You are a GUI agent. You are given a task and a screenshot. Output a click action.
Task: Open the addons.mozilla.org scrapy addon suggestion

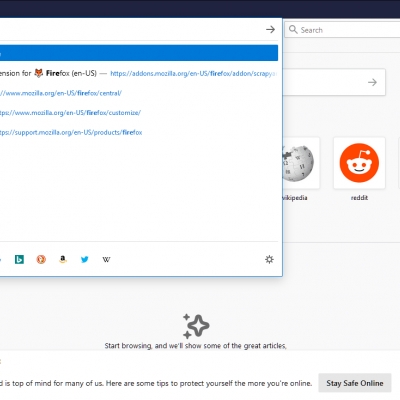(x=139, y=73)
